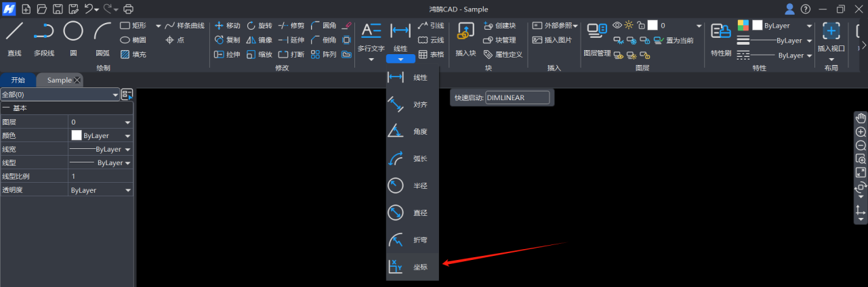Choose the Ordinate (坐标) dimension option
The image size is (868, 287).
click(412, 267)
